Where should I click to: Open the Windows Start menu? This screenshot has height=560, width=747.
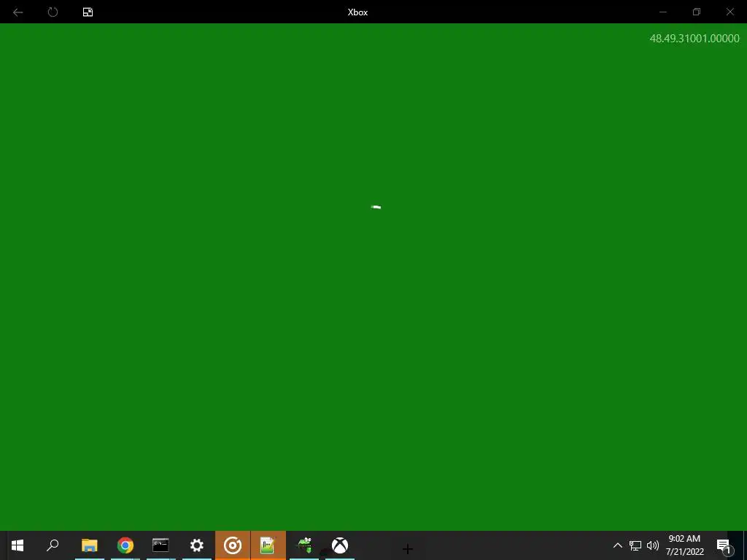[18, 545]
